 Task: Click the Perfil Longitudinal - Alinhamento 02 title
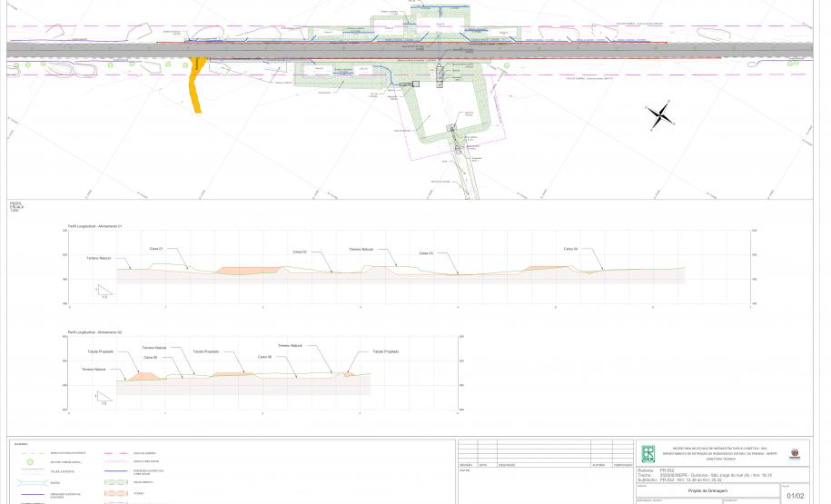coord(94,332)
